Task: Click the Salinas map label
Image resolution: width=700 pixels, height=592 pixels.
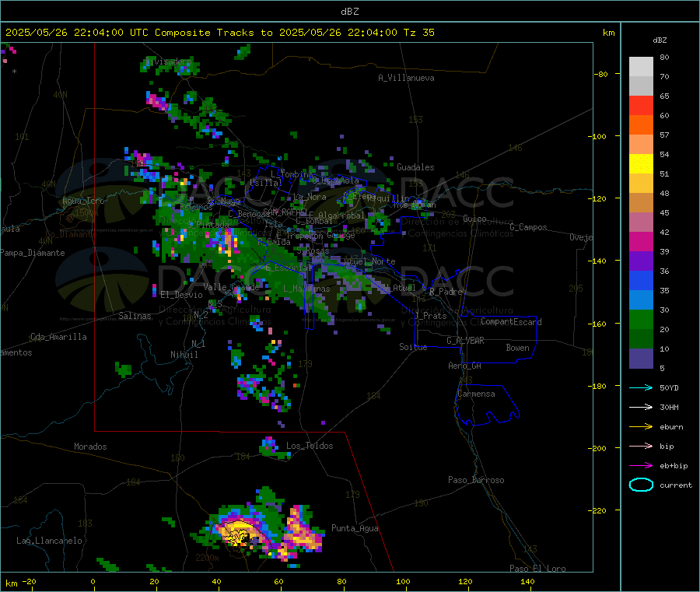Action: (135, 316)
